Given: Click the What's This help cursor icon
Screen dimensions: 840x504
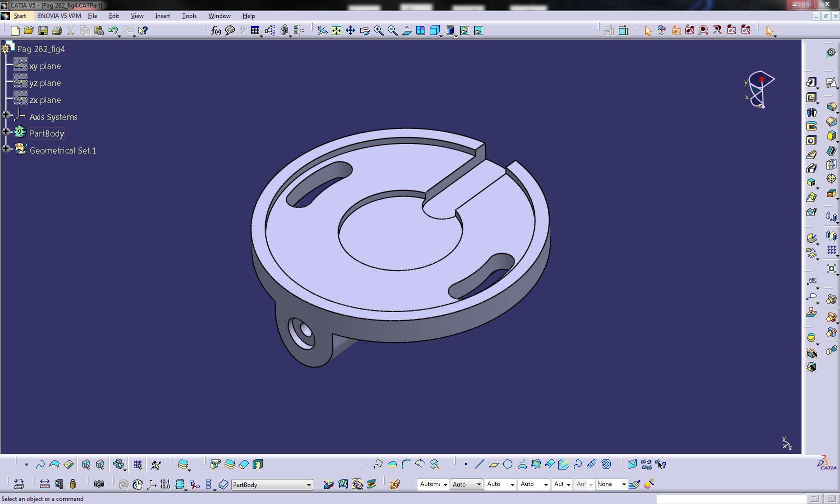Looking at the screenshot, I should point(143,31).
